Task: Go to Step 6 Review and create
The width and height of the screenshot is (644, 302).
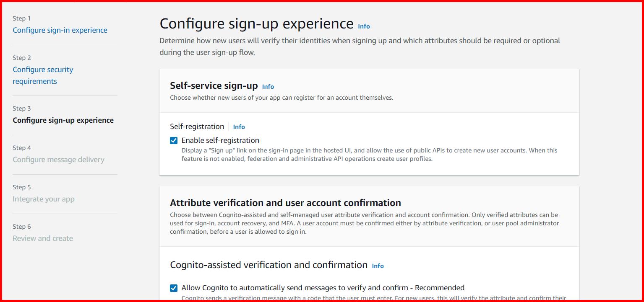Action: [x=43, y=238]
